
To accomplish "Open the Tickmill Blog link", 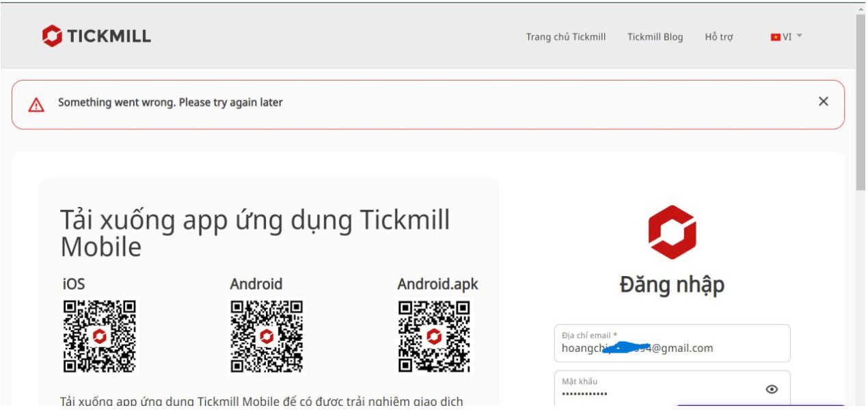I will click(x=655, y=37).
